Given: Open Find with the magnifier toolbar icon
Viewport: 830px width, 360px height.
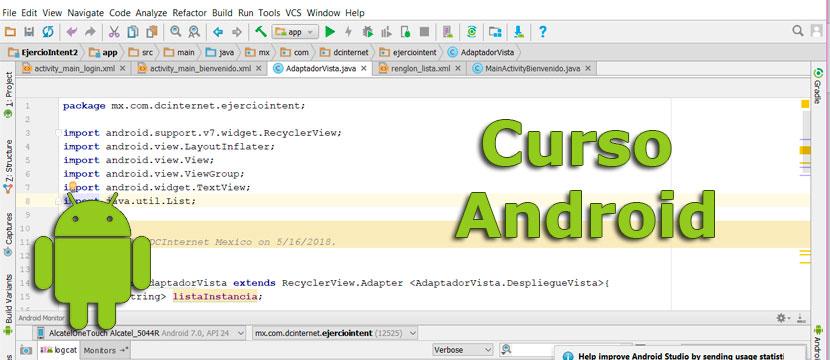Looking at the screenshot, I should pyautogui.click(x=176, y=32).
